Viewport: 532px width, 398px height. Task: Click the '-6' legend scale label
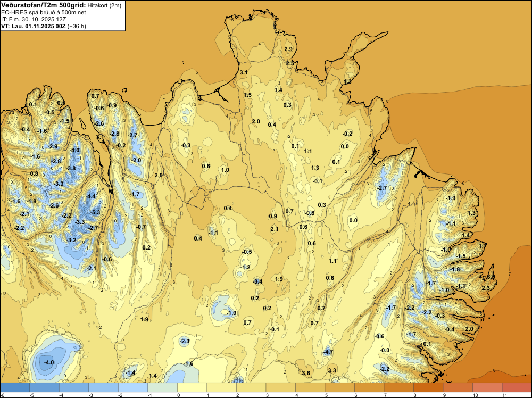3,395
